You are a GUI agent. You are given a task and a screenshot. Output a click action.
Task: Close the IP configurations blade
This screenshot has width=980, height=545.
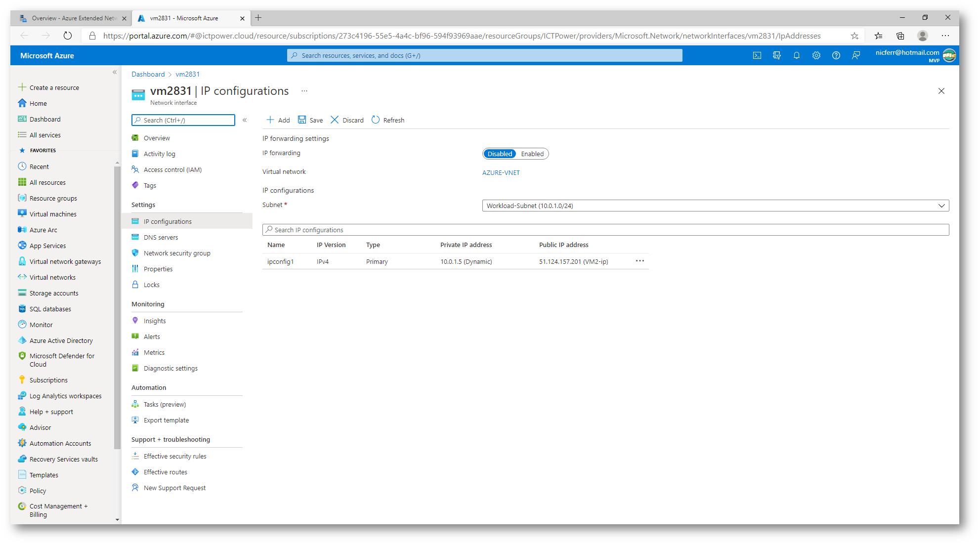coord(941,91)
